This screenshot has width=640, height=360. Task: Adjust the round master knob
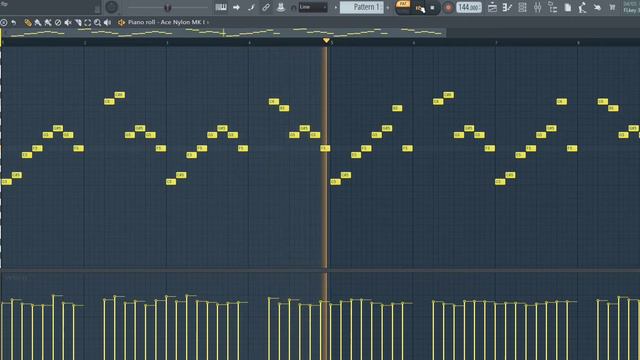click(111, 7)
